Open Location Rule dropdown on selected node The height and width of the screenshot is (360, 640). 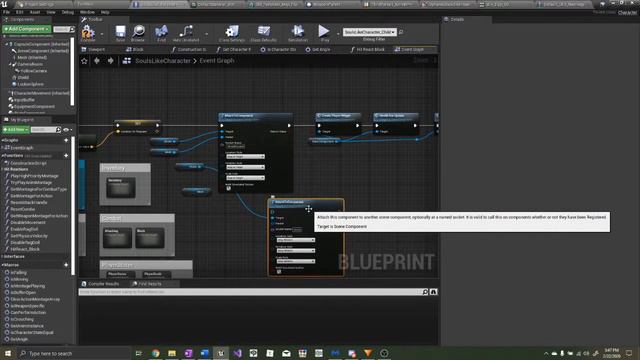point(296,240)
